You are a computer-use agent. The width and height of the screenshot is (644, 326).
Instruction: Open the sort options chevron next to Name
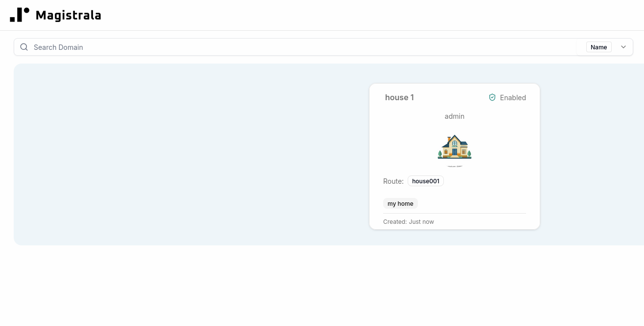pos(623,47)
